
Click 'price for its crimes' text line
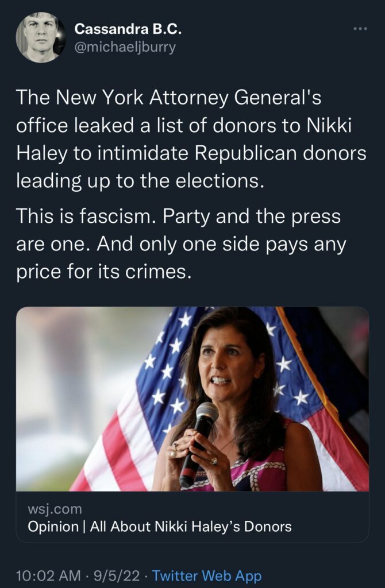coord(103,271)
